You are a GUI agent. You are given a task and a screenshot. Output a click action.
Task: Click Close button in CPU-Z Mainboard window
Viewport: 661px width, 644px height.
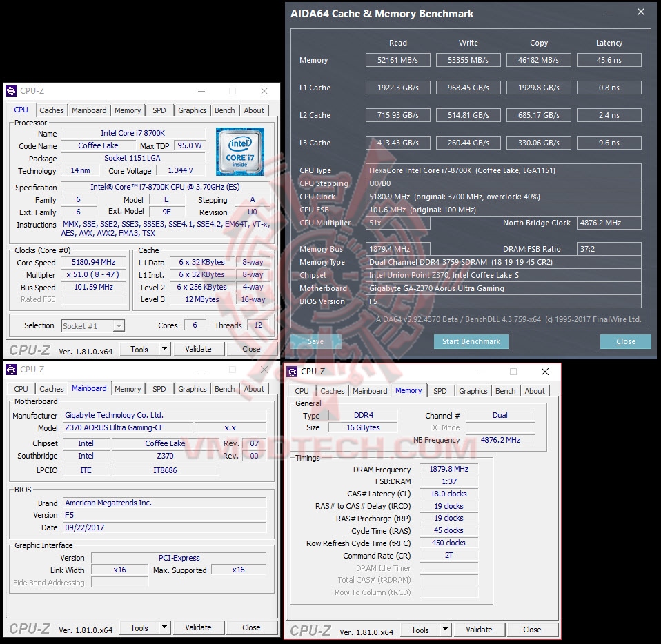[251, 627]
